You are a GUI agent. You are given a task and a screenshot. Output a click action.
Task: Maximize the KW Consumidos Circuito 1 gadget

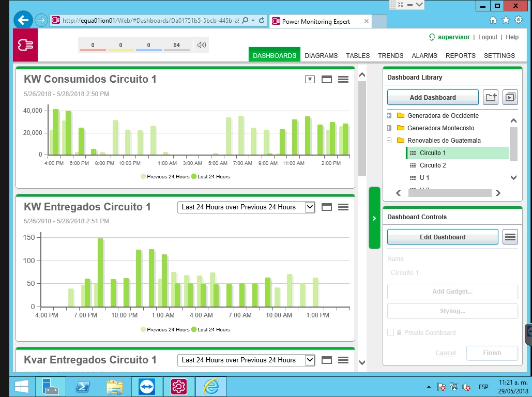click(326, 79)
